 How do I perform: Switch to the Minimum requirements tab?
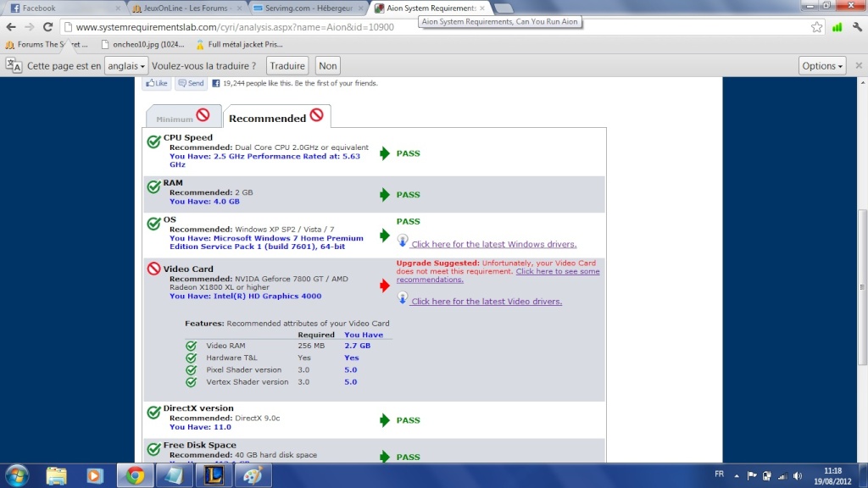click(x=183, y=116)
